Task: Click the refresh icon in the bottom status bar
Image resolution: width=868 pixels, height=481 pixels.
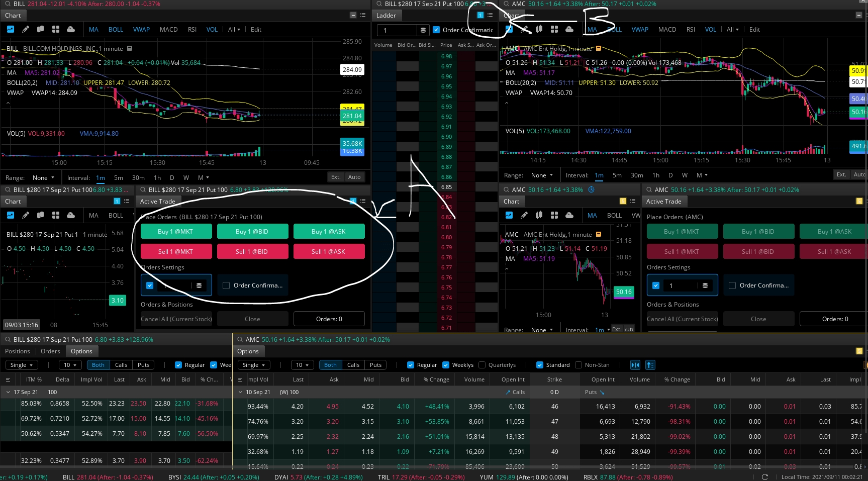Action: pyautogui.click(x=765, y=476)
